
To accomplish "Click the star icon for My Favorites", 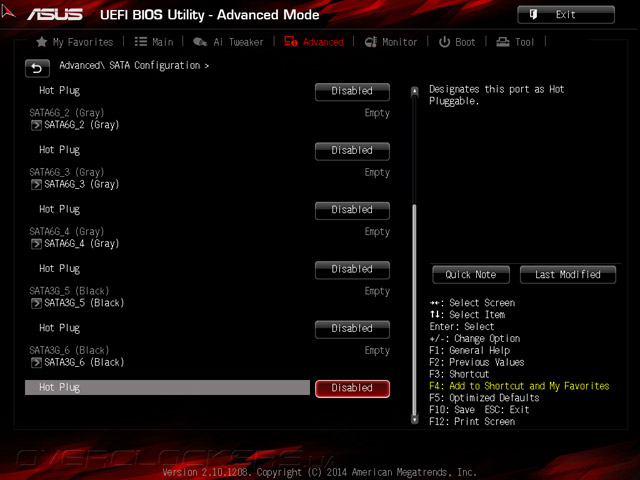I will 42,42.
